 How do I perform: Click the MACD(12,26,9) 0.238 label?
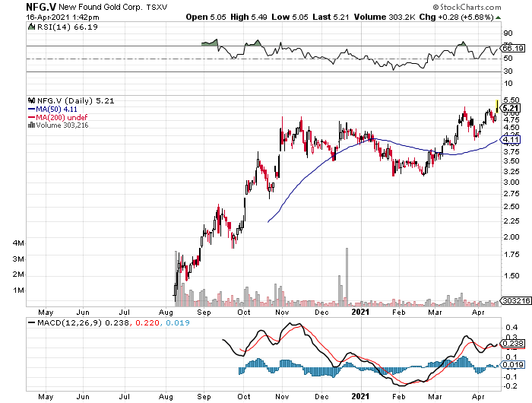pos(83,322)
